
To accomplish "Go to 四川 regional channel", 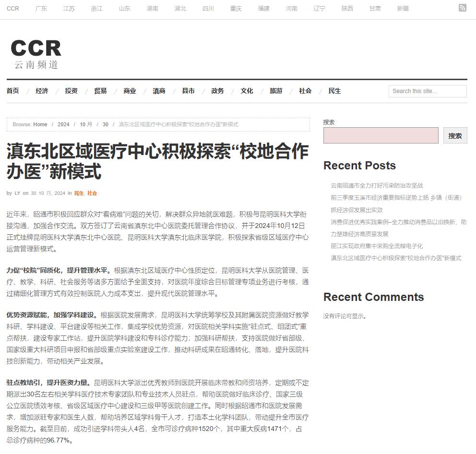I will [x=208, y=9].
